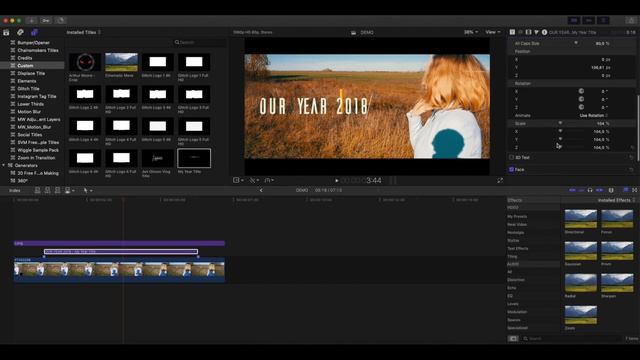
Task: Open the Installed Titles dropdown
Action: (84, 32)
